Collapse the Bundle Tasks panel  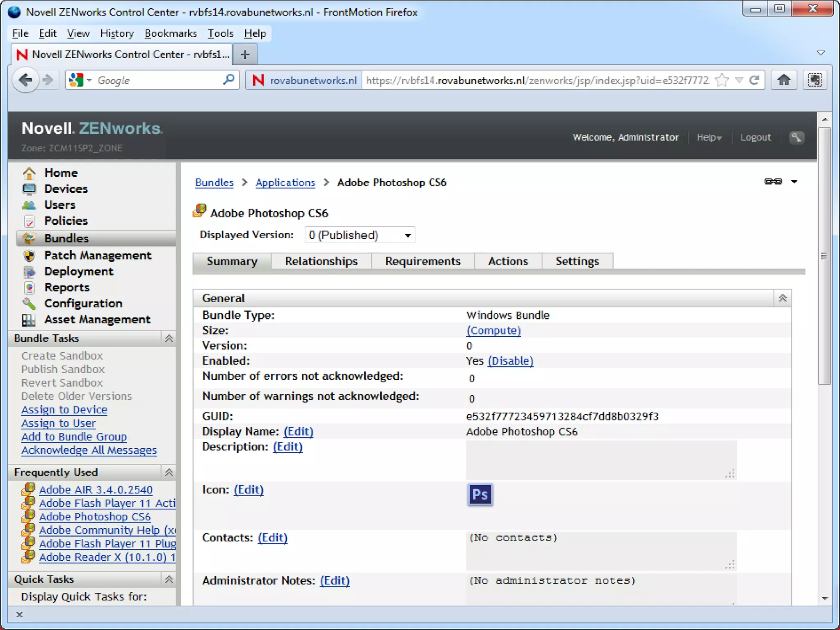click(x=169, y=339)
